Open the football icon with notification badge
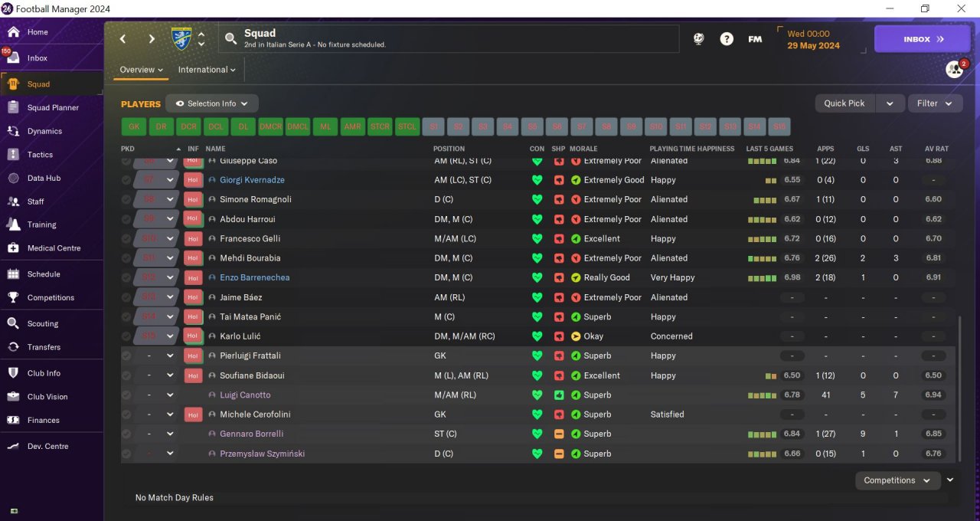 coord(955,69)
